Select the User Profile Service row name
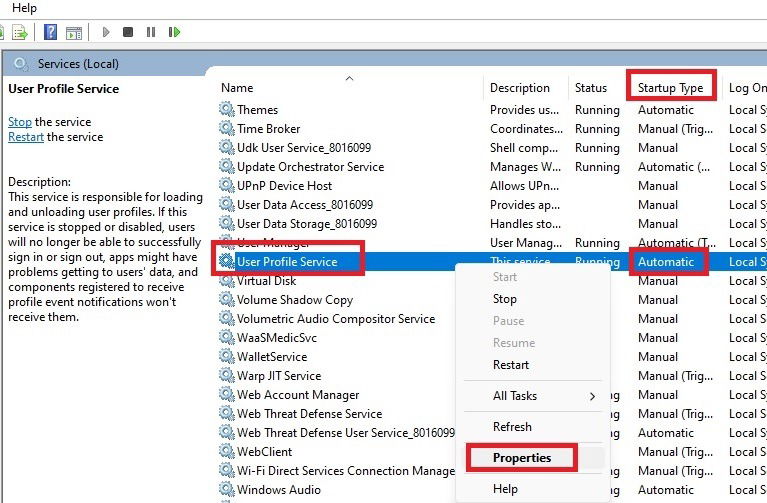Screen dimensions: 767x503 [x=287, y=262]
